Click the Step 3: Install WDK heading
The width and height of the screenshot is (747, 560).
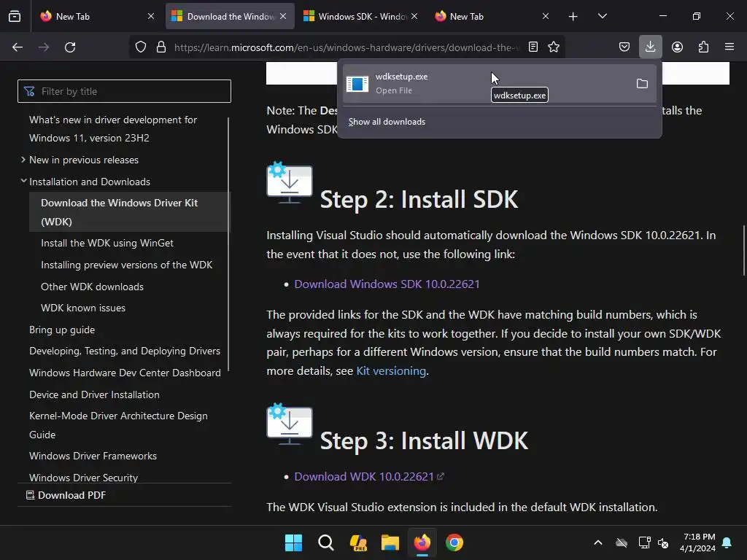424,440
